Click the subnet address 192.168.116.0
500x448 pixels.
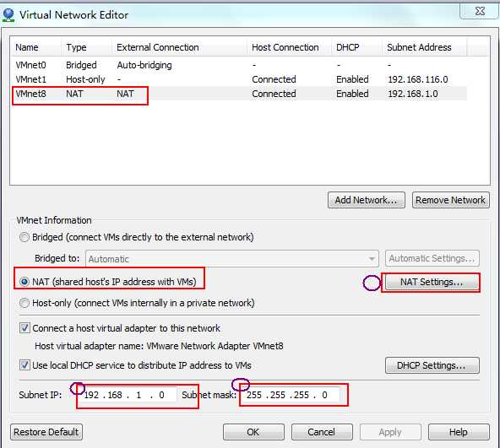click(x=418, y=79)
